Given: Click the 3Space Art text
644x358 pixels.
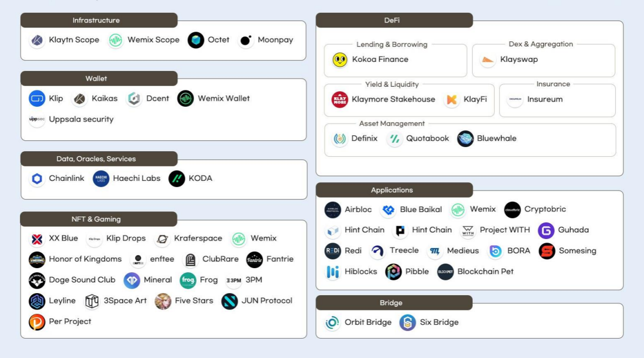Looking at the screenshot, I should tap(125, 301).
